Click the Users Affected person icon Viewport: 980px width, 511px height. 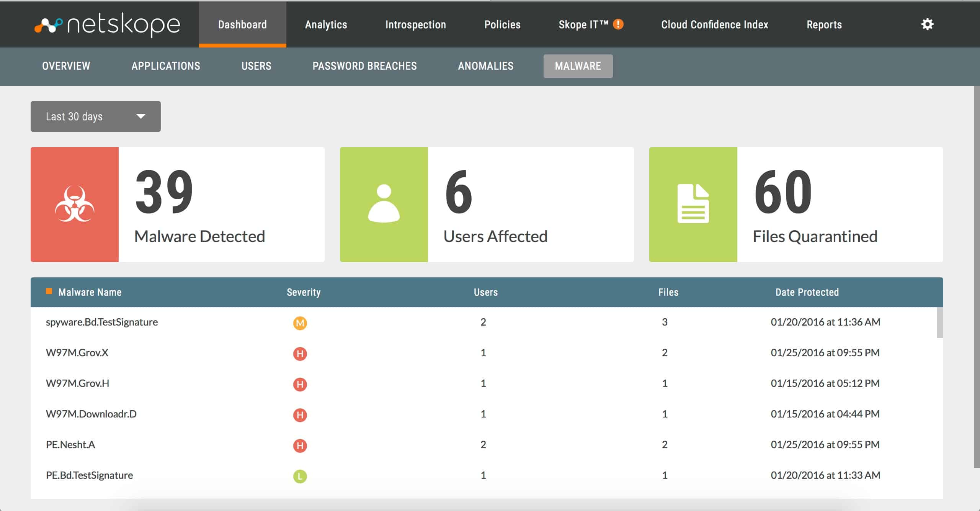384,204
